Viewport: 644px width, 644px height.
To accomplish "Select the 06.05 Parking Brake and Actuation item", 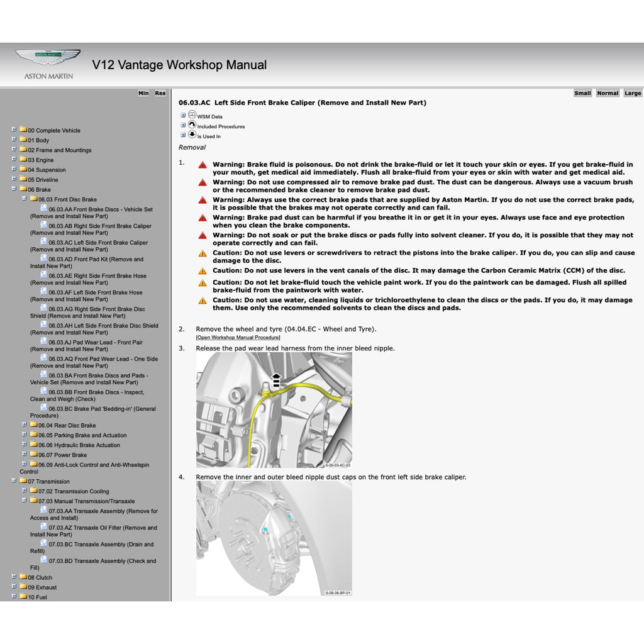I will coord(82,435).
